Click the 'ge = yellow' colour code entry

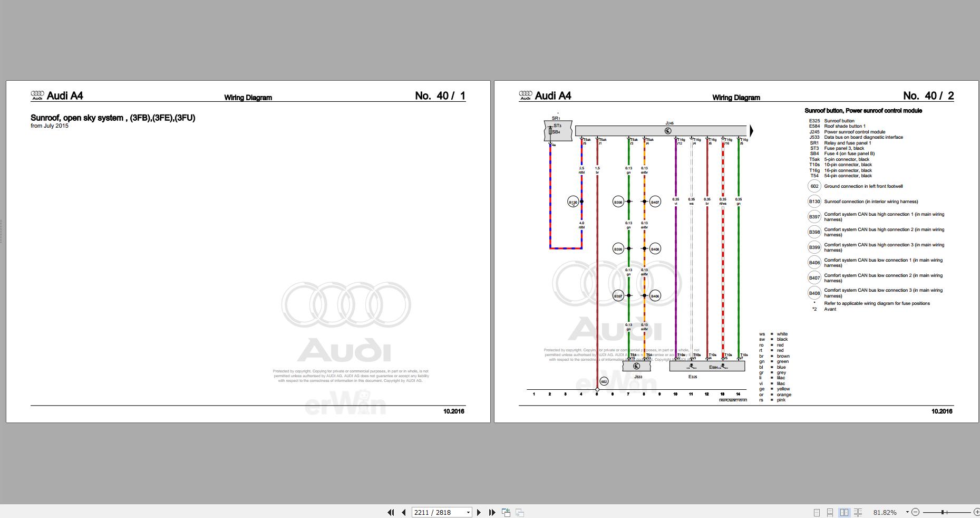[774, 389]
